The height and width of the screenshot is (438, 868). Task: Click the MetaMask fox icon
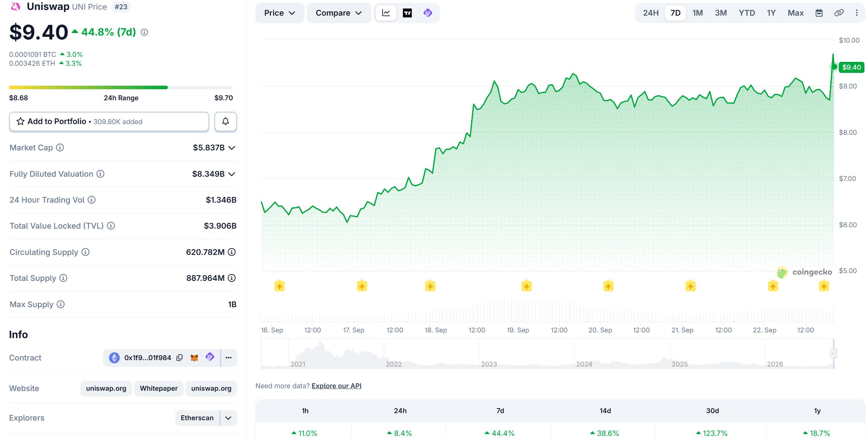[x=194, y=358]
